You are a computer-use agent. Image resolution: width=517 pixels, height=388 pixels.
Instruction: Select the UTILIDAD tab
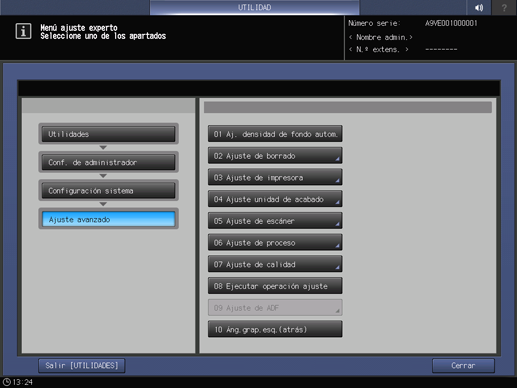[x=254, y=7]
